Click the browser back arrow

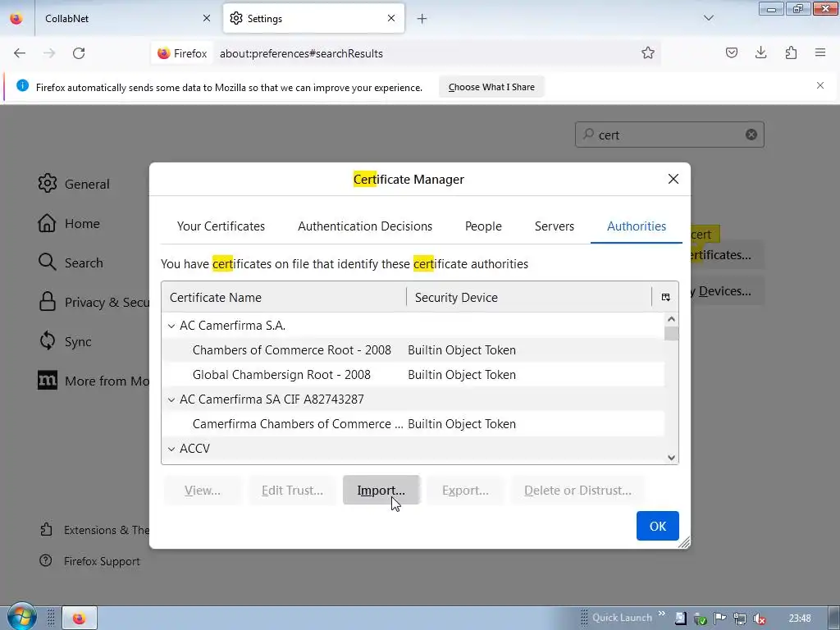tap(20, 53)
